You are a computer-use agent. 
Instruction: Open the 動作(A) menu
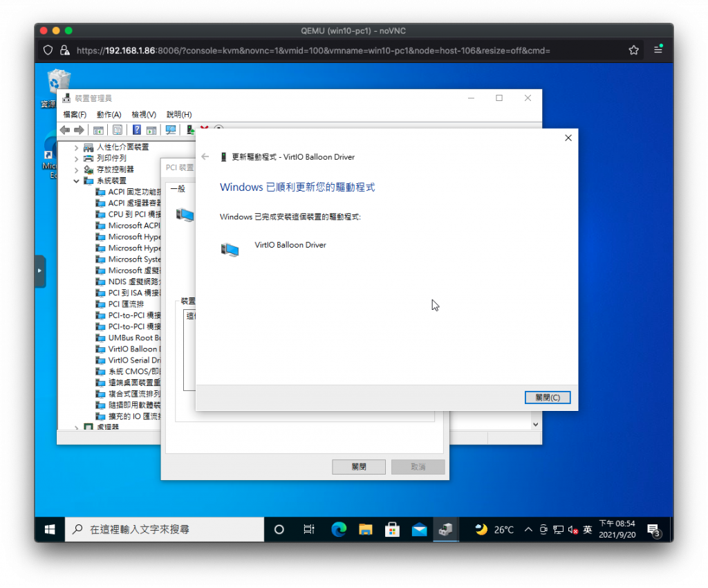(x=109, y=114)
